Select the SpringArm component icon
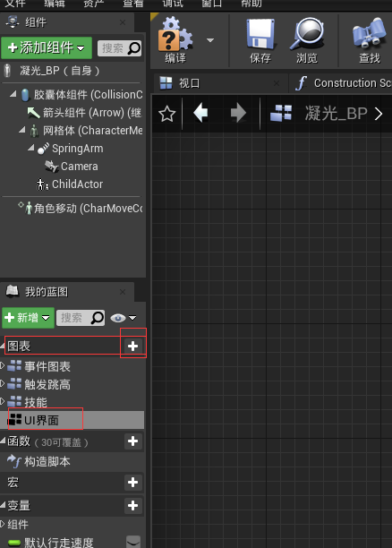 [43, 148]
